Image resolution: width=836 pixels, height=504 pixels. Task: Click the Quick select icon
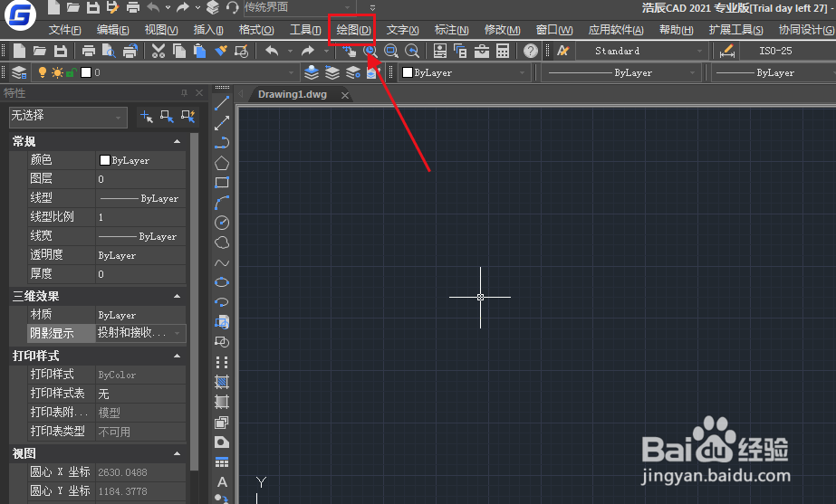tap(187, 116)
